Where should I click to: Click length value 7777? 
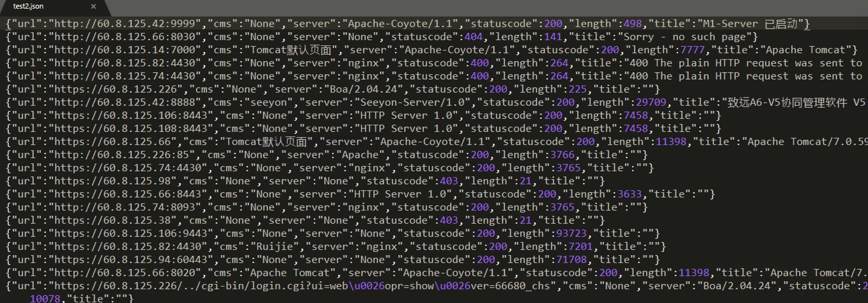pos(692,50)
